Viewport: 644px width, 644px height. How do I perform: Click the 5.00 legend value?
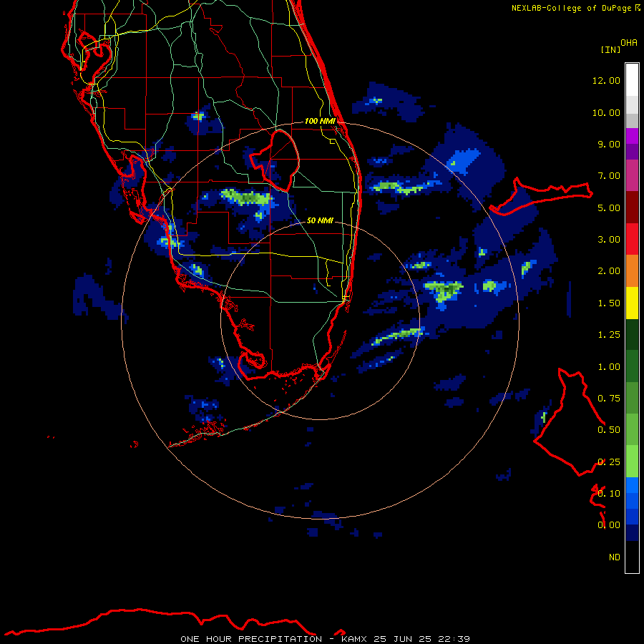609,208
